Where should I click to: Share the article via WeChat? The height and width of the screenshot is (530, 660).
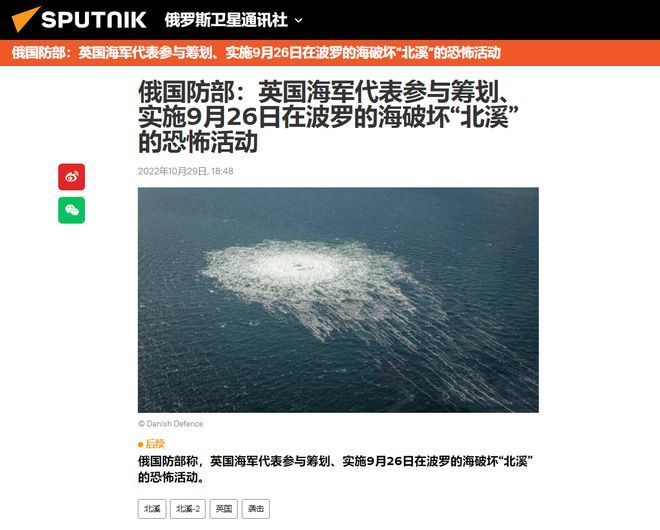tap(72, 210)
